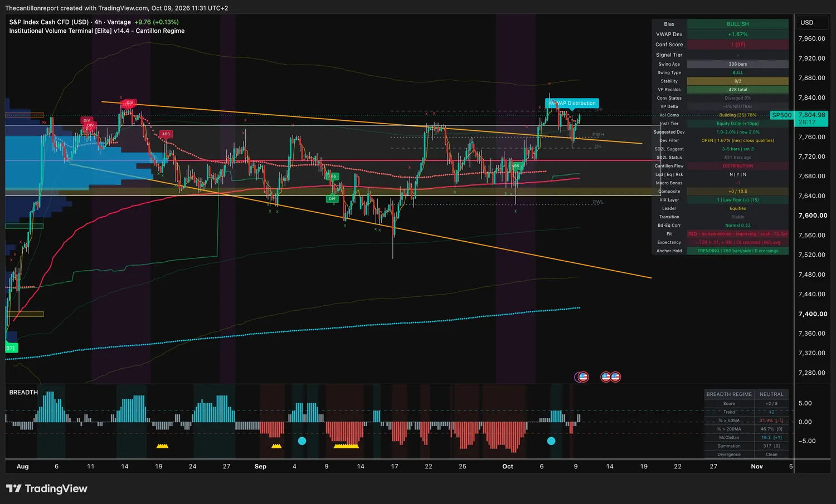Image resolution: width=836 pixels, height=504 pixels.
Task: Open the USD currency selector
Action: point(811,23)
